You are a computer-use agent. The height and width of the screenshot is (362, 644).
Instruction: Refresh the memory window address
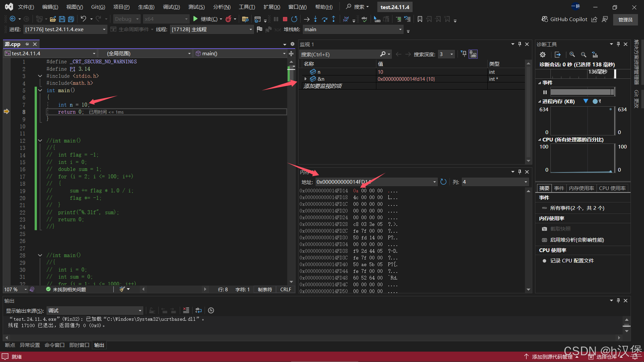click(x=443, y=182)
